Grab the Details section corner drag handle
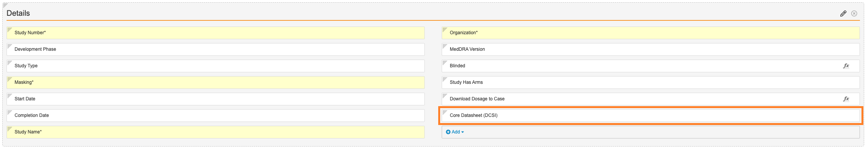The width and height of the screenshot is (868, 150). (5, 5)
